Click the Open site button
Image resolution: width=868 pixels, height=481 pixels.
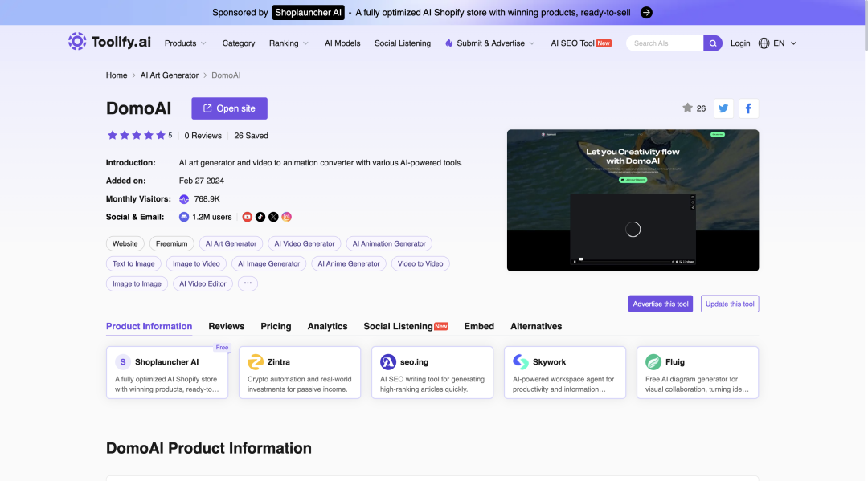tap(229, 108)
